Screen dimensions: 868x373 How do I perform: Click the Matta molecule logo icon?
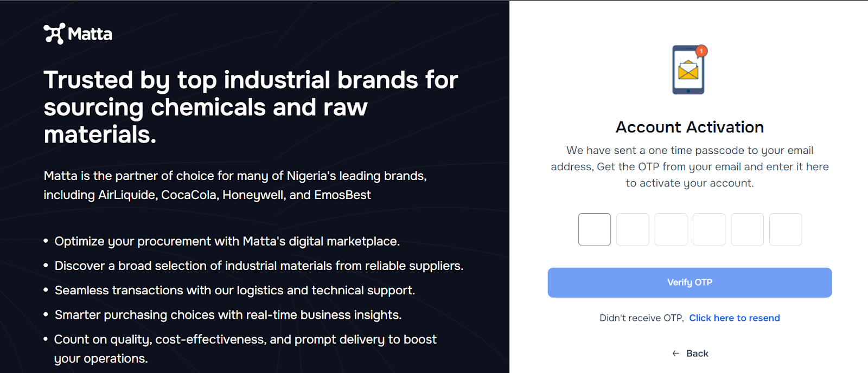pyautogui.click(x=54, y=34)
